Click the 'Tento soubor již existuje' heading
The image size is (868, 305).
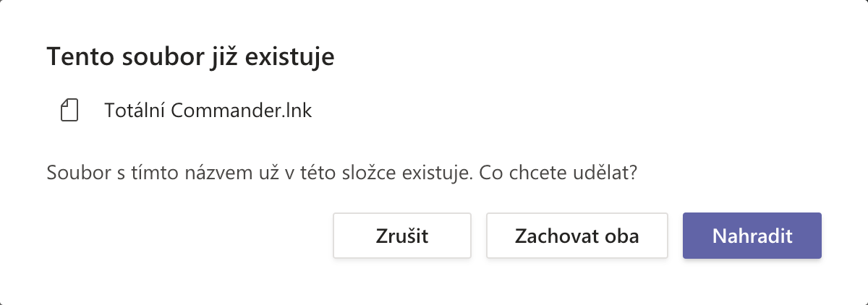click(190, 57)
